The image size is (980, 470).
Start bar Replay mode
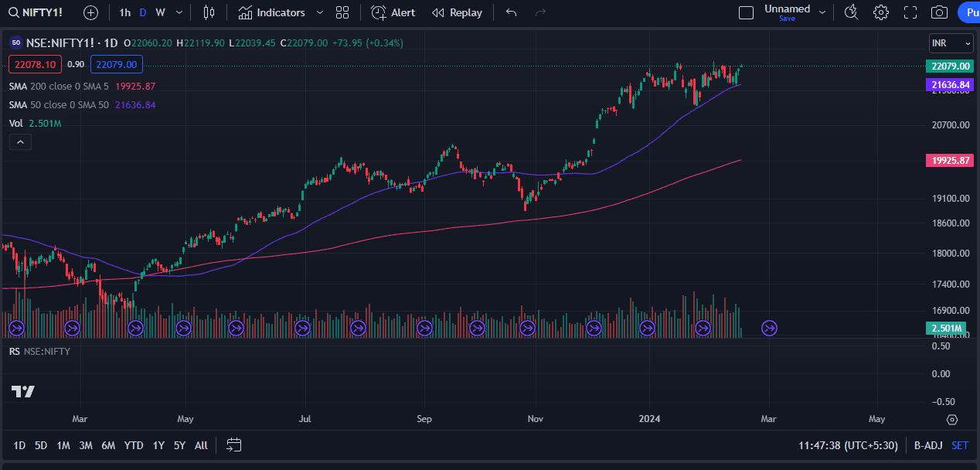pos(457,12)
